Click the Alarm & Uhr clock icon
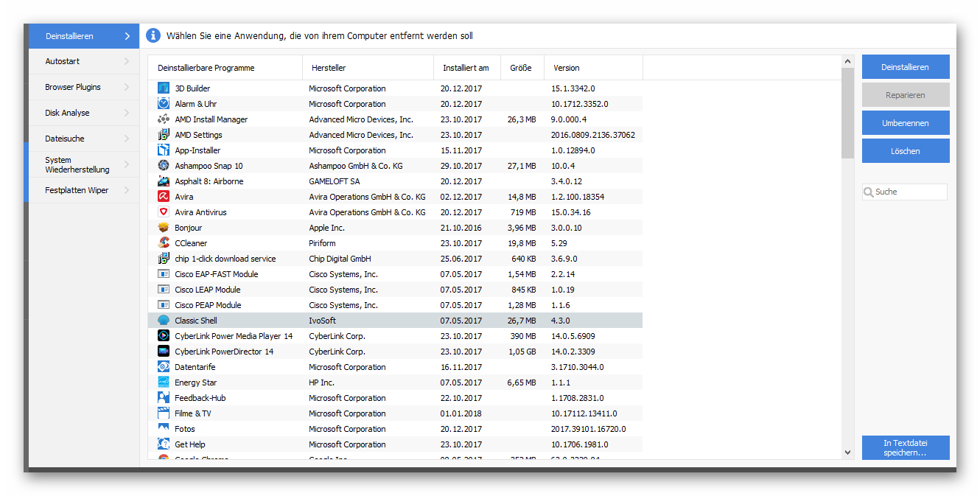The image size is (980, 496). coord(164,104)
